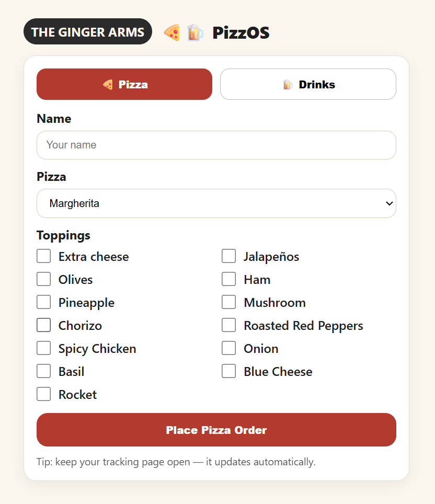Open the Margherita pizza dropdown
435x504 pixels.
click(216, 203)
